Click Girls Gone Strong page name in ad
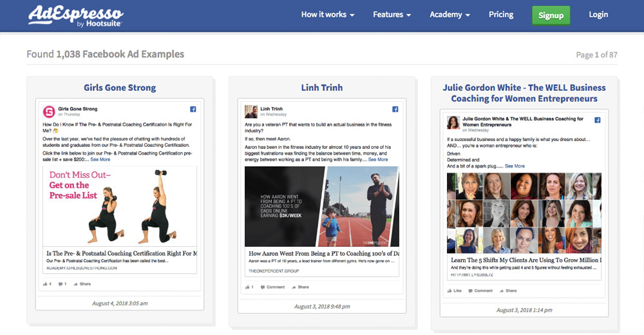 point(78,109)
